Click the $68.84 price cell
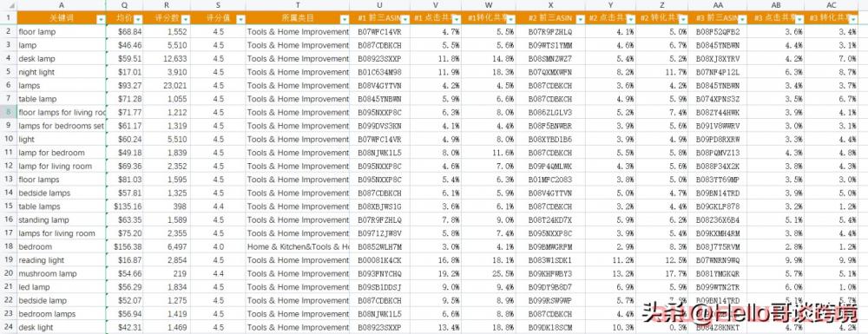Screen dimensions: 868x334 coord(124,31)
